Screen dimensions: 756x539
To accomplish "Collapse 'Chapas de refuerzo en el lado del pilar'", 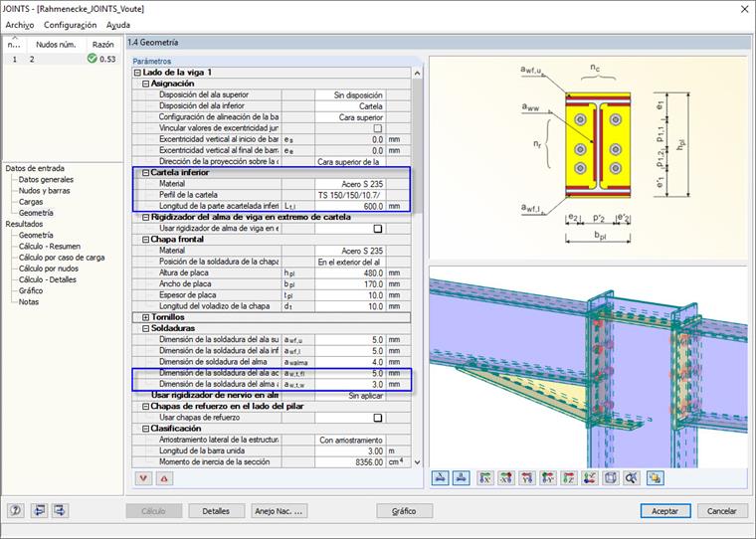I will pyautogui.click(x=145, y=407).
